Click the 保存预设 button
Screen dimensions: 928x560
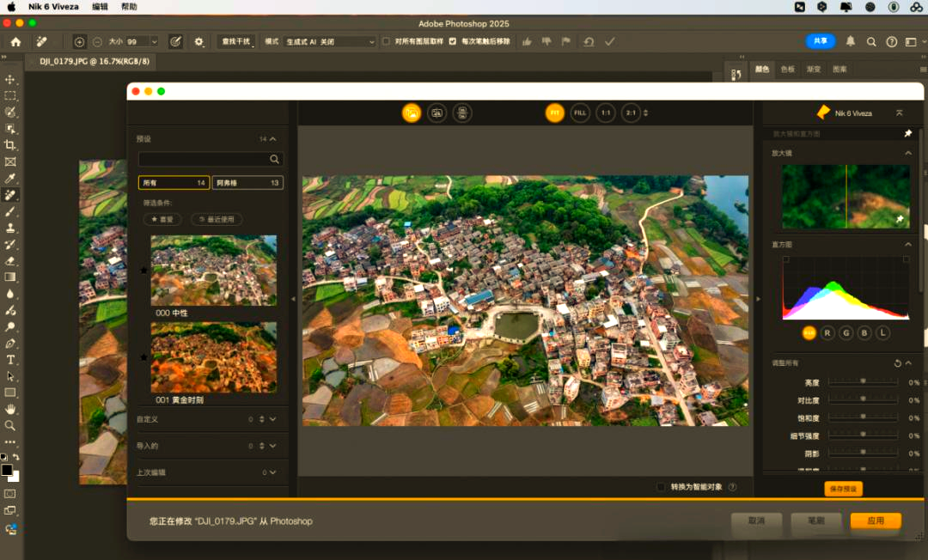(843, 489)
